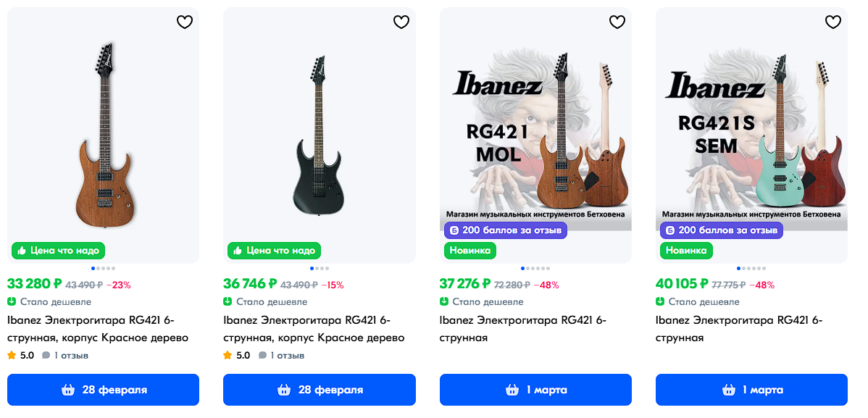Click the price-drop icon under 40 105 ₽
The width and height of the screenshot is (868, 418).
tap(661, 301)
